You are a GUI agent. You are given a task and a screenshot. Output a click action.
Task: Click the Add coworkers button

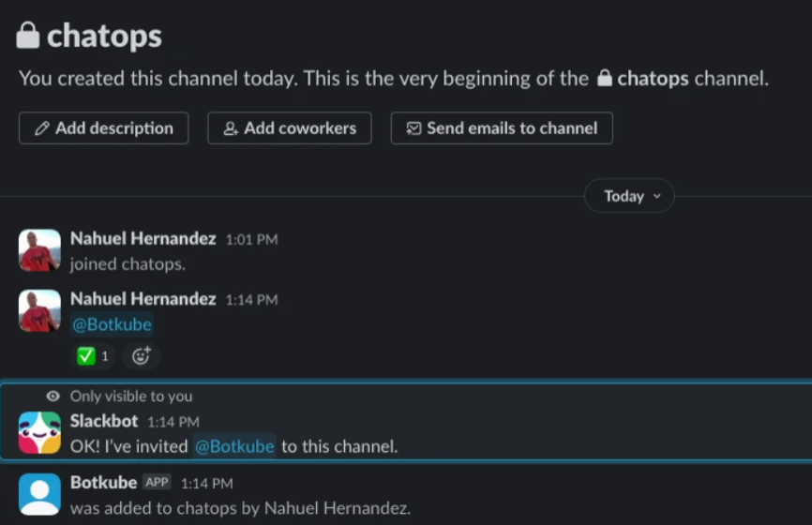[x=289, y=128]
